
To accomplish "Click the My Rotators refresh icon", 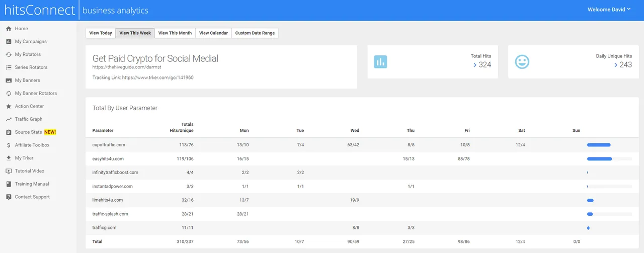I will pos(9,54).
